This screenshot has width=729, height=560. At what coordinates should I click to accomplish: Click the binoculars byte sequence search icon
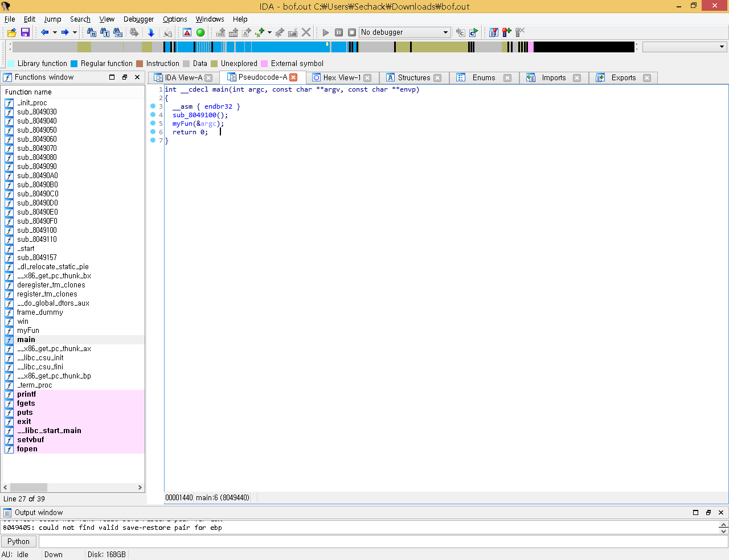click(x=118, y=32)
